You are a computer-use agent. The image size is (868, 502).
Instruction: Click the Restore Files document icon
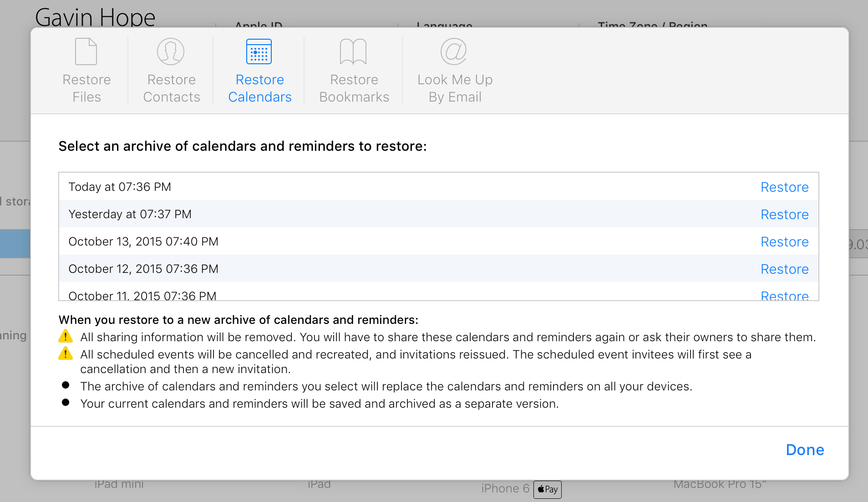[86, 51]
